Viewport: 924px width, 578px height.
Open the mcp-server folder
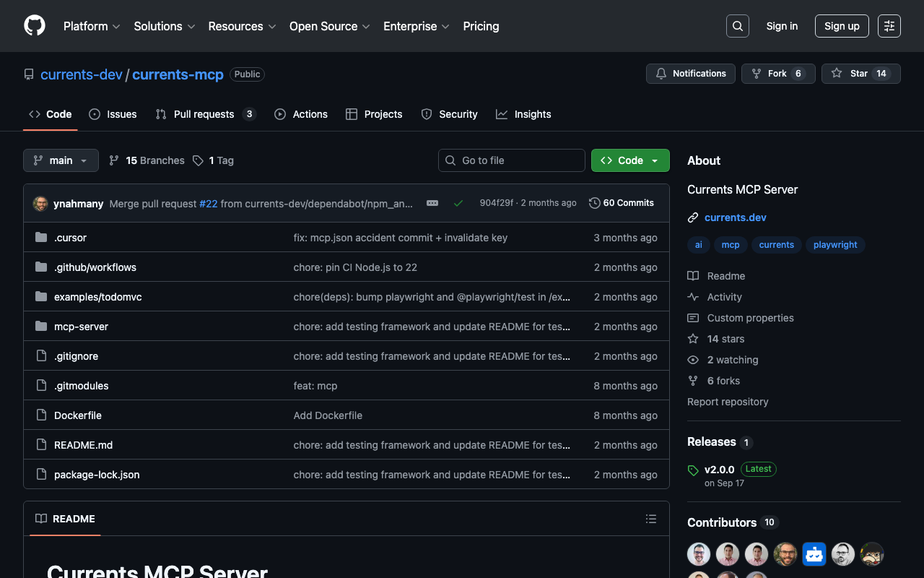point(81,327)
